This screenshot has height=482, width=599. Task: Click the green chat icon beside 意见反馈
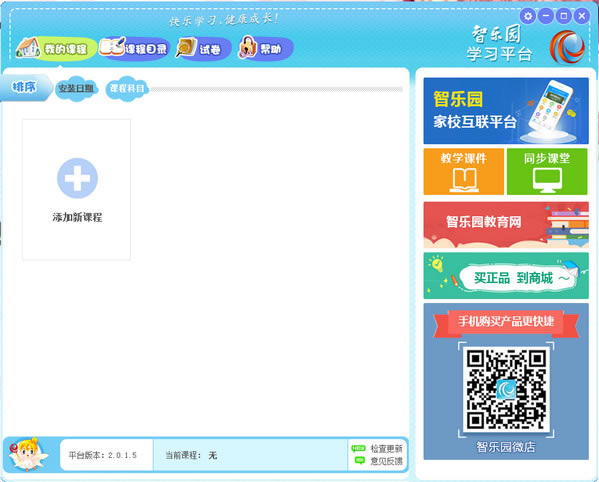(x=359, y=461)
